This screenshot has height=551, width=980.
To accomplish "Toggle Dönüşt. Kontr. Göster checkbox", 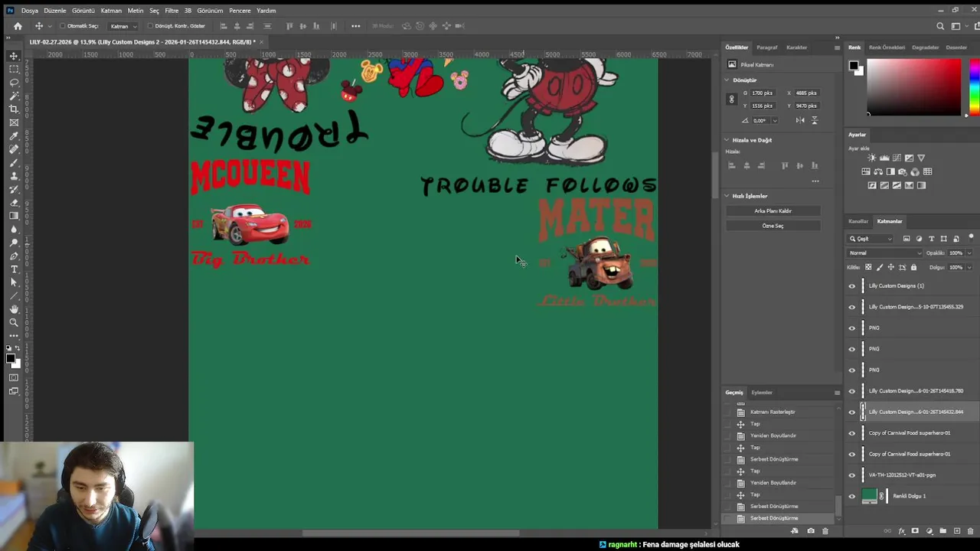I will pyautogui.click(x=150, y=26).
